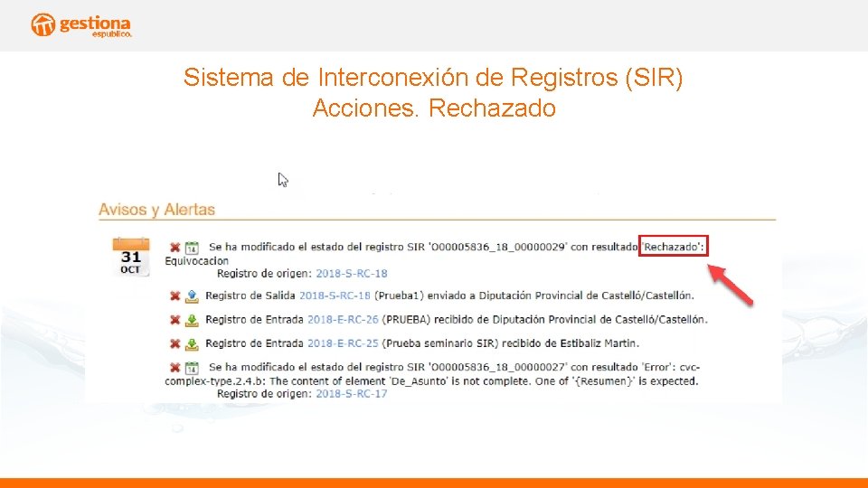Dismiss the Registro de Entrada 2018-E-RC-25 alert
Viewport: 868px width, 488px height.
click(x=175, y=343)
